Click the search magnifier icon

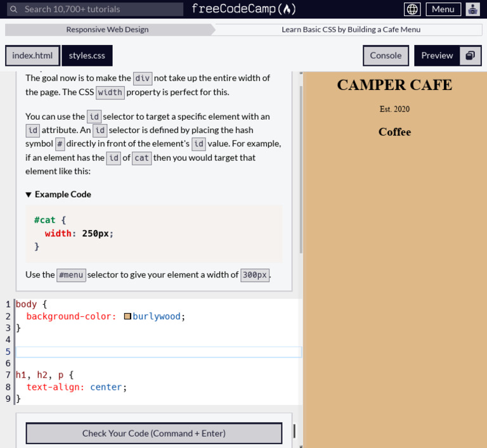tap(13, 10)
